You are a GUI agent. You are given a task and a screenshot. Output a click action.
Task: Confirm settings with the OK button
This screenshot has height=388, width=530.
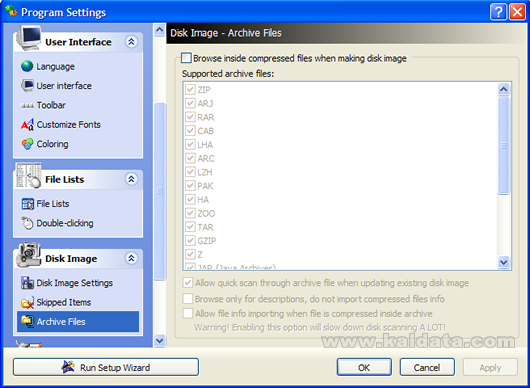364,367
